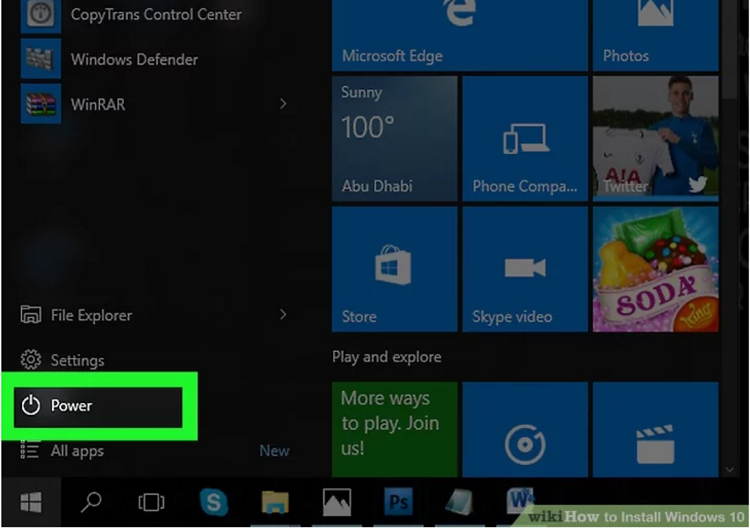Open the Twitter live tile

click(x=655, y=138)
